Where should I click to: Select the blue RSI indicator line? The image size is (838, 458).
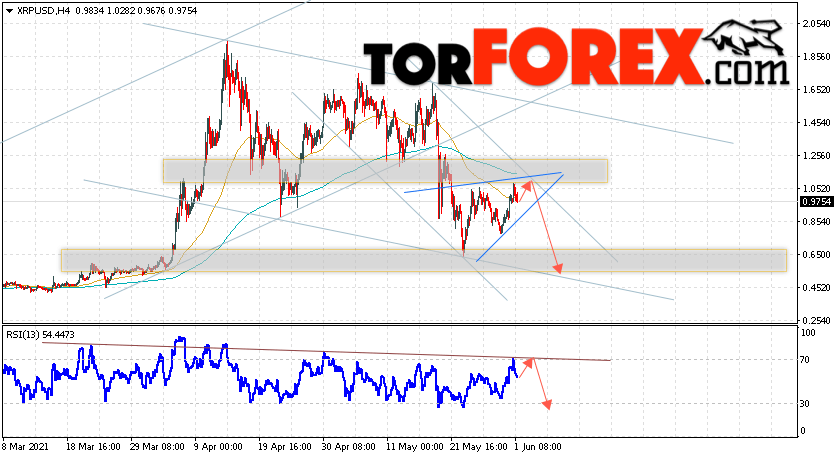pyautogui.click(x=260, y=374)
